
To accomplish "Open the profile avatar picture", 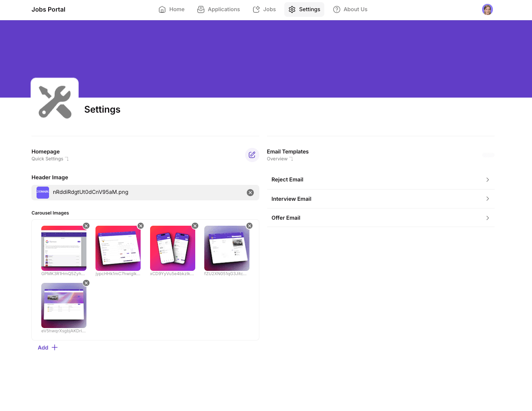I will [487, 9].
